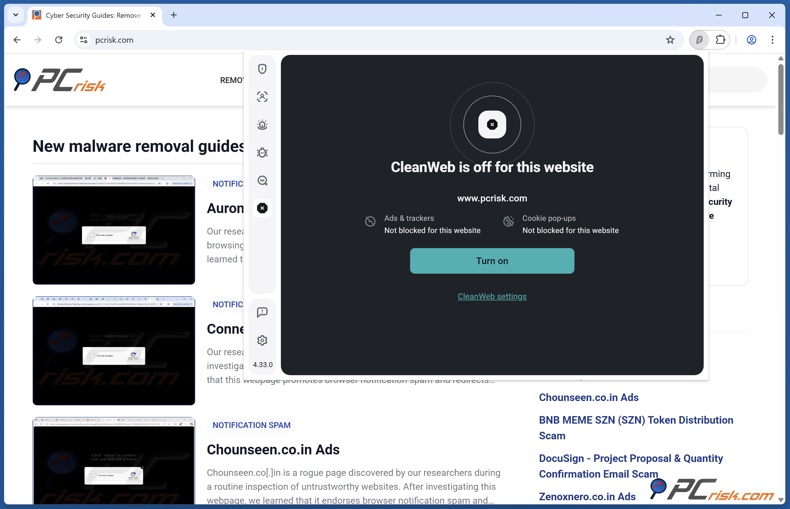This screenshot has width=790, height=509.
Task: Open the feedback speech-bubble icon in sidebar
Action: coord(262,312)
